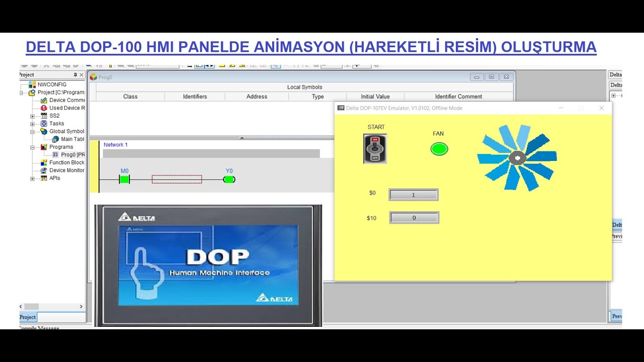
Task: Collapse the Global Symbols node
Action: click(32, 132)
